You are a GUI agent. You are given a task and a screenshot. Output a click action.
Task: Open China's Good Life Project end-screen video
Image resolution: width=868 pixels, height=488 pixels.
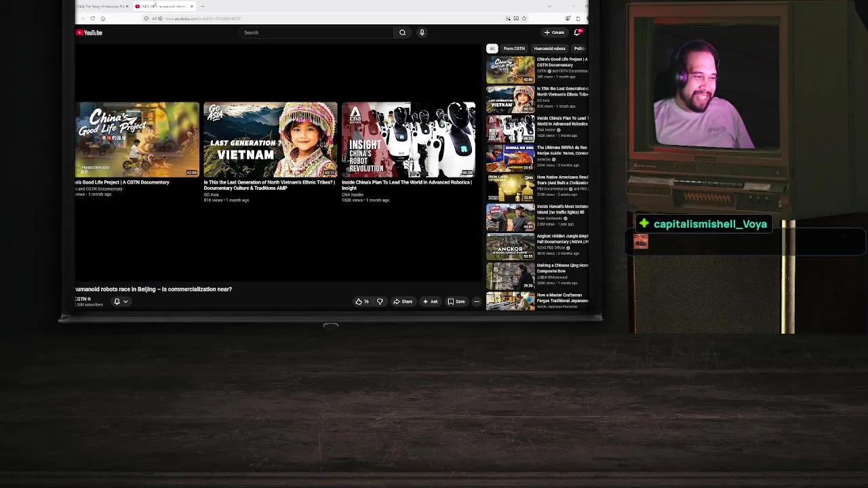click(137, 139)
